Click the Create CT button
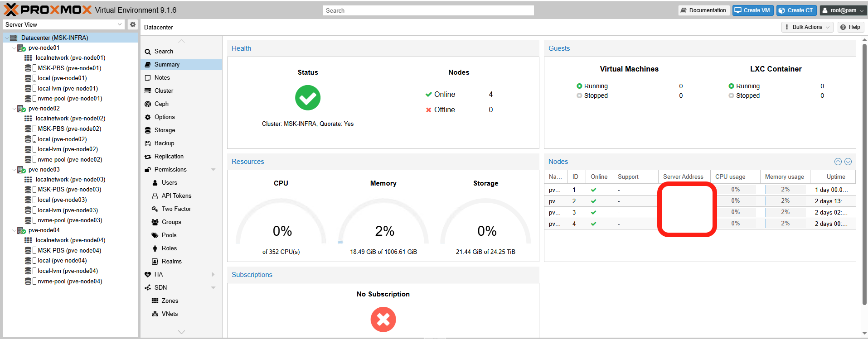This screenshot has height=339, width=868. [796, 10]
